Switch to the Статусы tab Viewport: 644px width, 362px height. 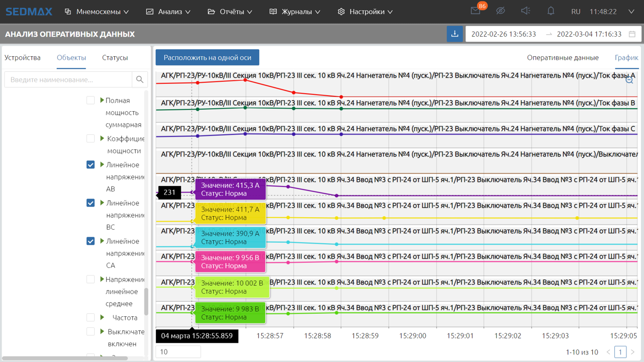coord(115,58)
